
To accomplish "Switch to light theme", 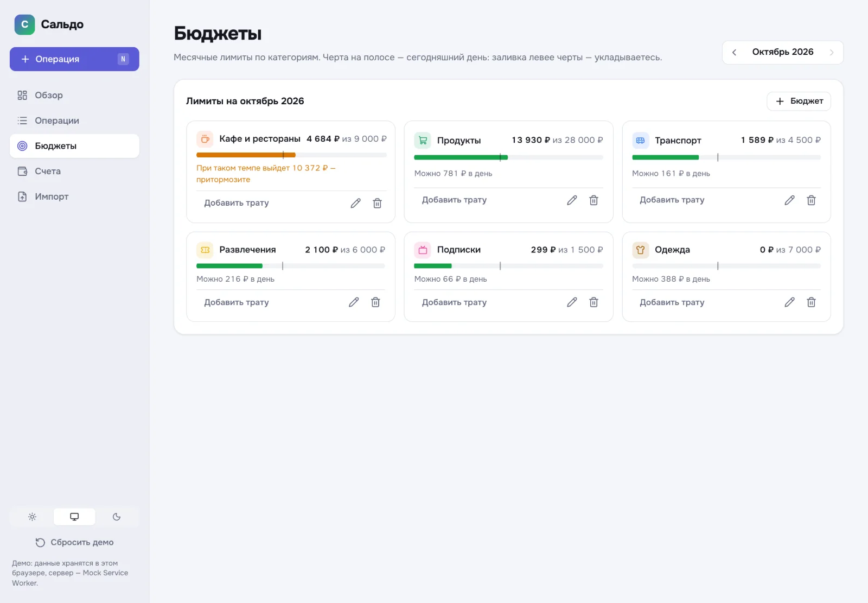I will pos(32,517).
